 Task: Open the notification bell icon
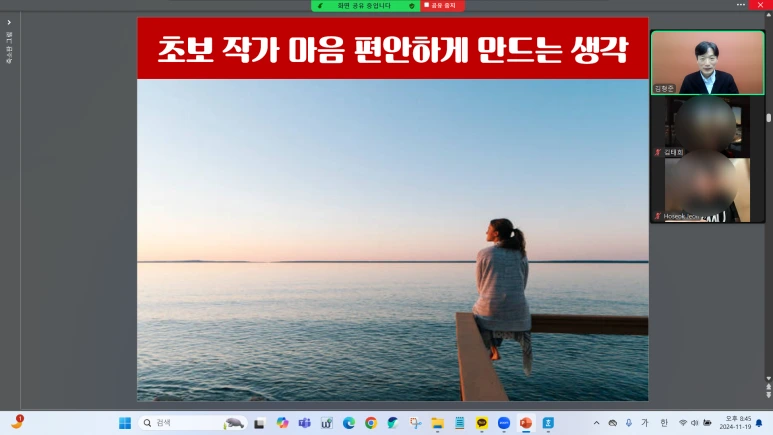pos(759,423)
